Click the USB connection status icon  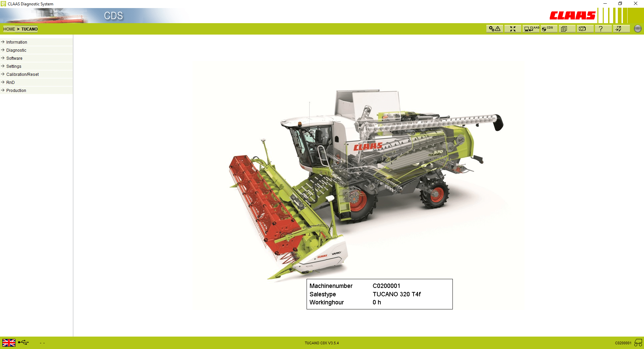[x=23, y=343]
